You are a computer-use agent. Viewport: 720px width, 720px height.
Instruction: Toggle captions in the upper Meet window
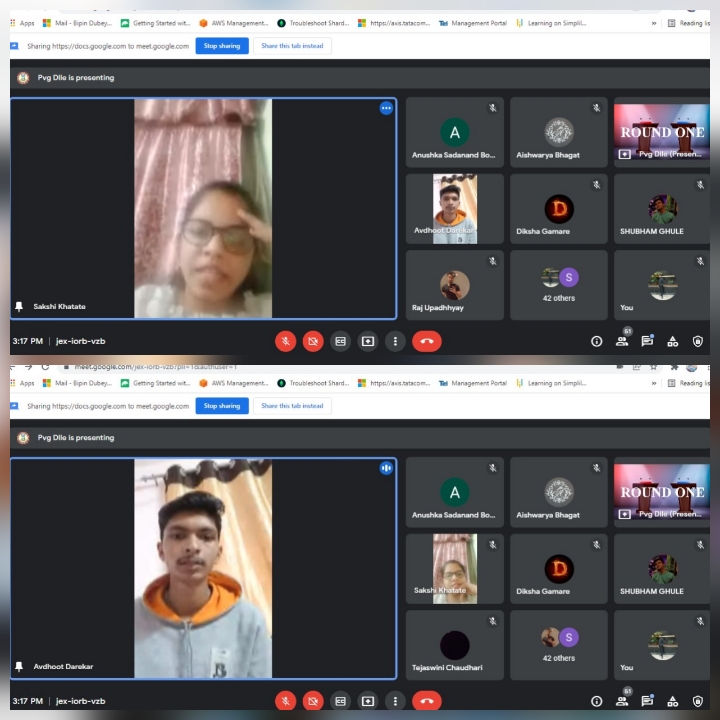[x=340, y=341]
